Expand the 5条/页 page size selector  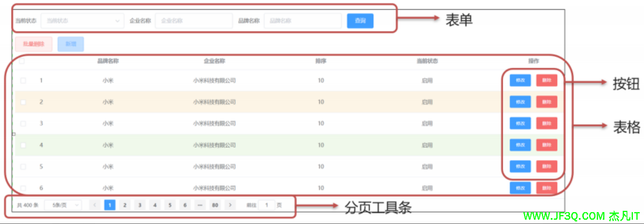pos(63,205)
